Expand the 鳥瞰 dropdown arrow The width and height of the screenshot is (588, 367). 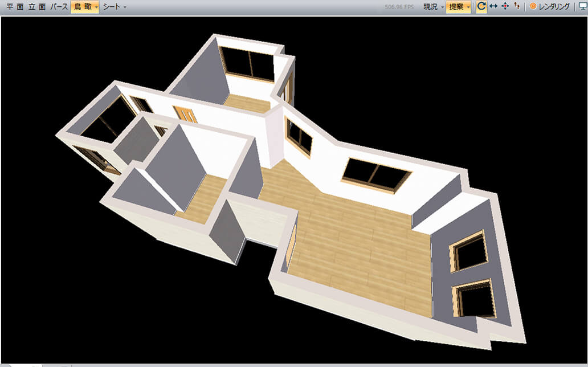96,7
